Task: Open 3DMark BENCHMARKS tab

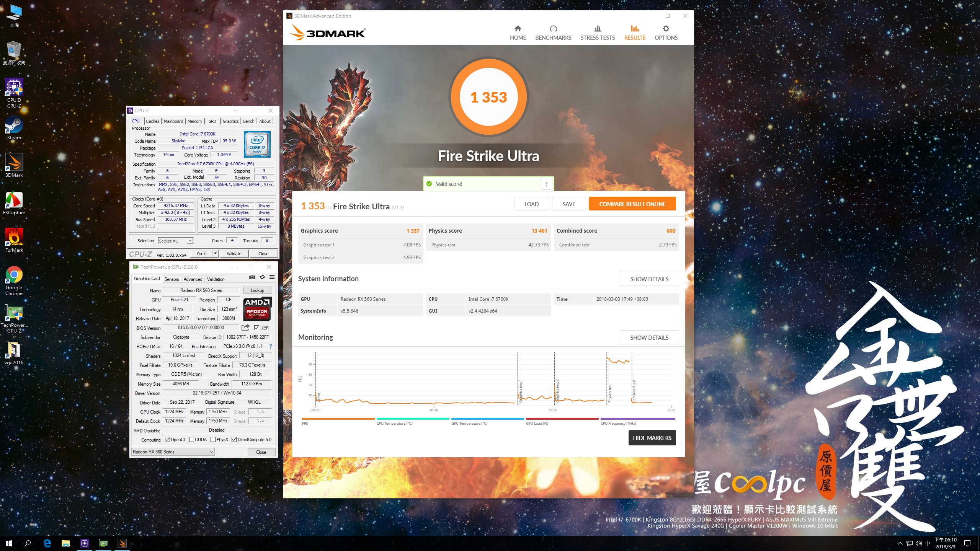Action: pos(553,33)
